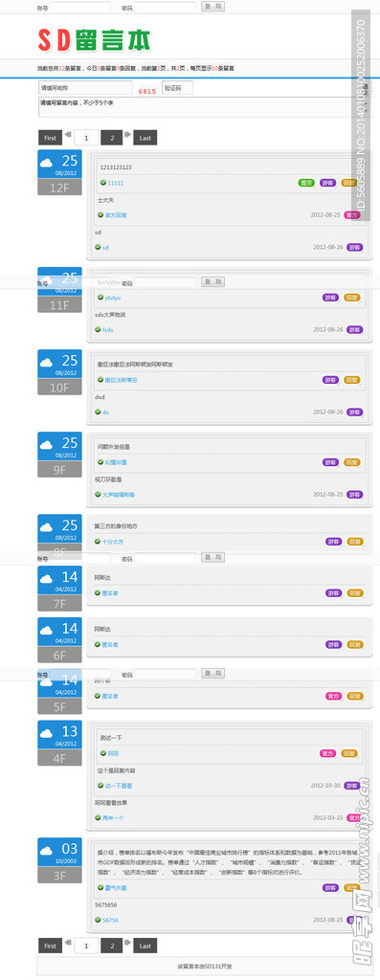This screenshot has width=380, height=980.
Task: Click the cloud icon on the 12F tile
Action: pos(46,163)
